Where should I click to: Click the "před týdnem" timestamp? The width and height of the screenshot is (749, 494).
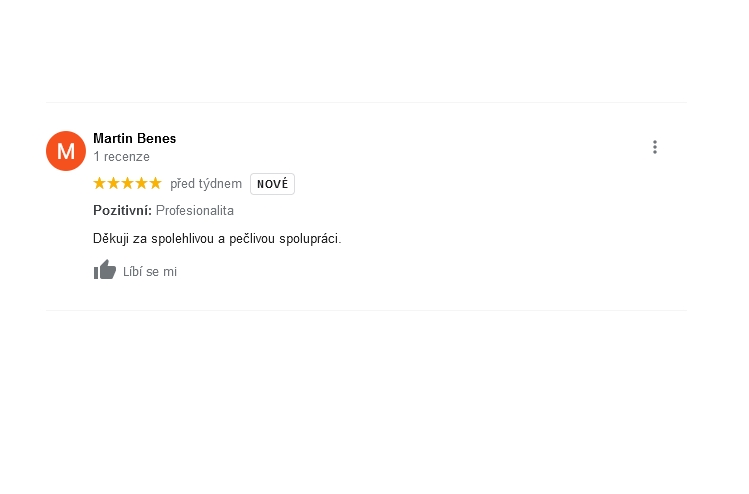206,184
